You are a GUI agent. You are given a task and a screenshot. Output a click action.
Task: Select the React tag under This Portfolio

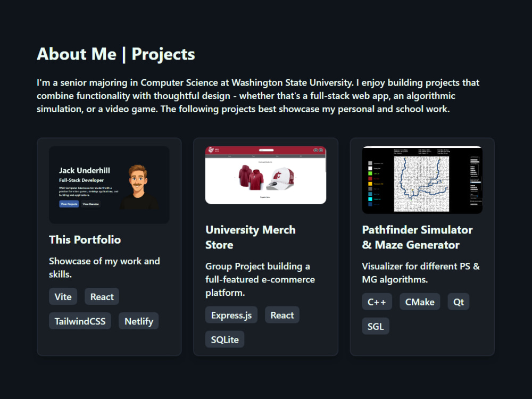click(102, 296)
